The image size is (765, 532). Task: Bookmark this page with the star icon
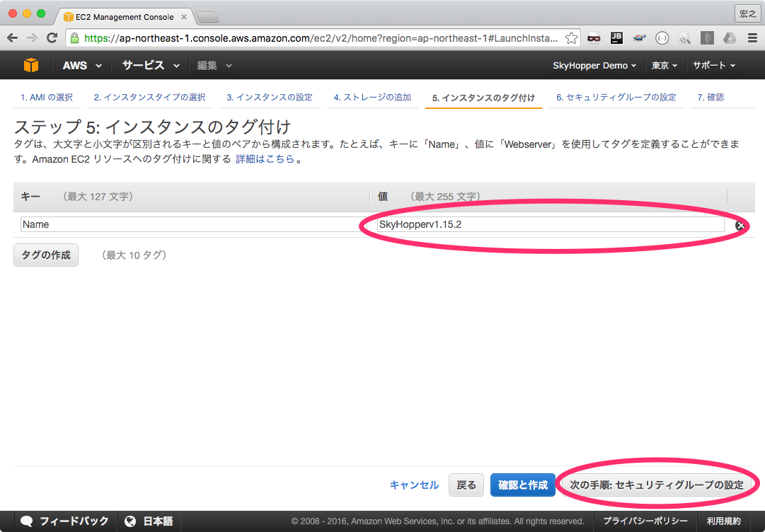571,38
